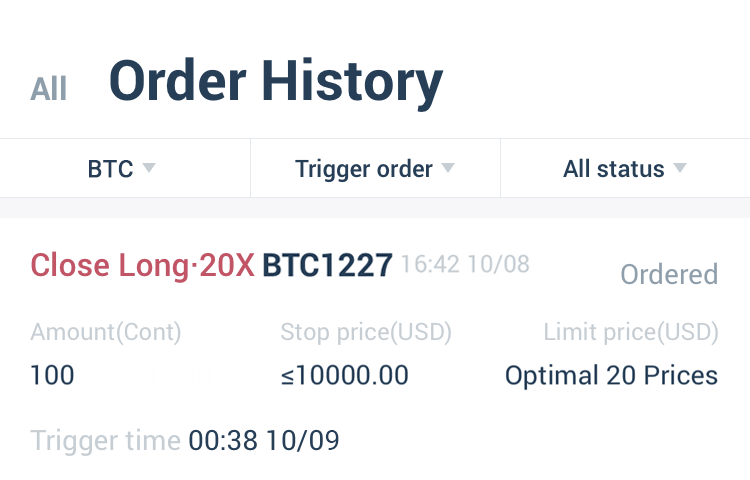Open the All status filter dropdown
This screenshot has height=480, width=750.
coord(625,168)
